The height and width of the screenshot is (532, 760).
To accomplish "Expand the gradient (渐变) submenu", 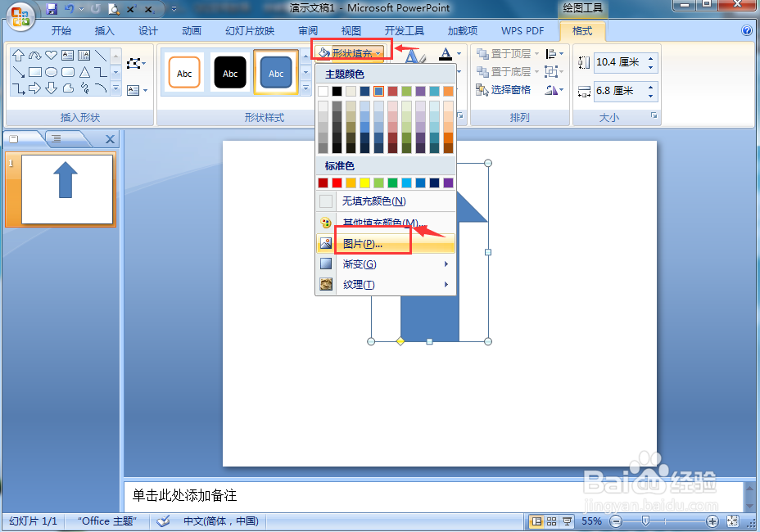I will (386, 264).
